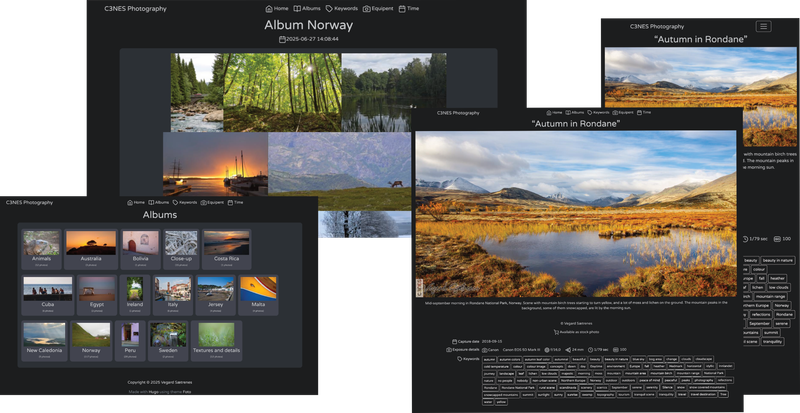Click tag icon next to Keywords label
Screen dimensions: 800x413
click(x=460, y=359)
